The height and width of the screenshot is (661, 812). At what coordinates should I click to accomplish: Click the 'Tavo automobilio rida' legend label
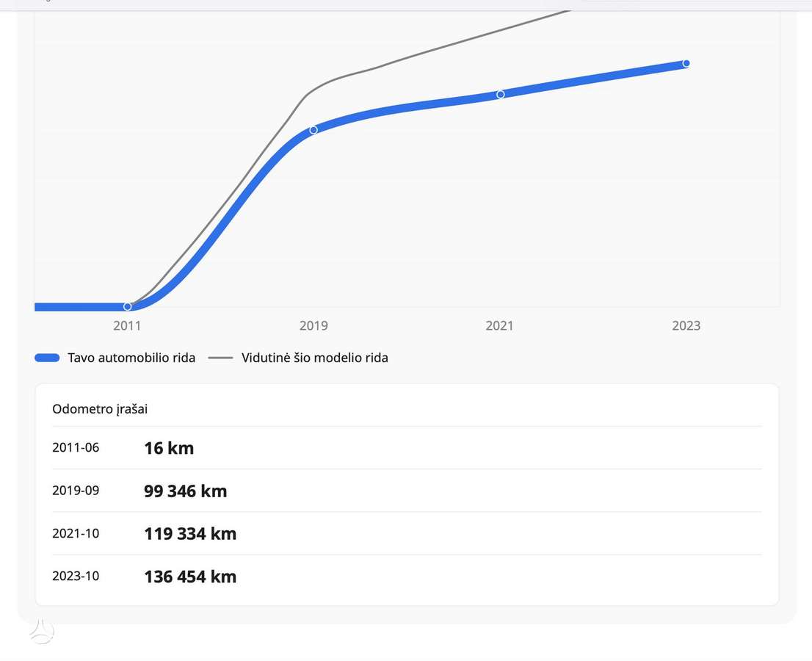131,358
